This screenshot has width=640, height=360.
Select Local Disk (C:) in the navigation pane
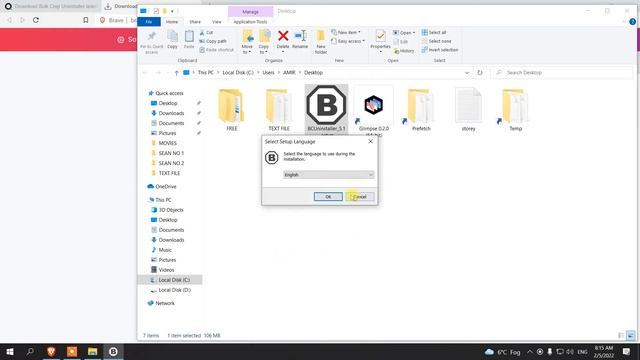(x=171, y=280)
